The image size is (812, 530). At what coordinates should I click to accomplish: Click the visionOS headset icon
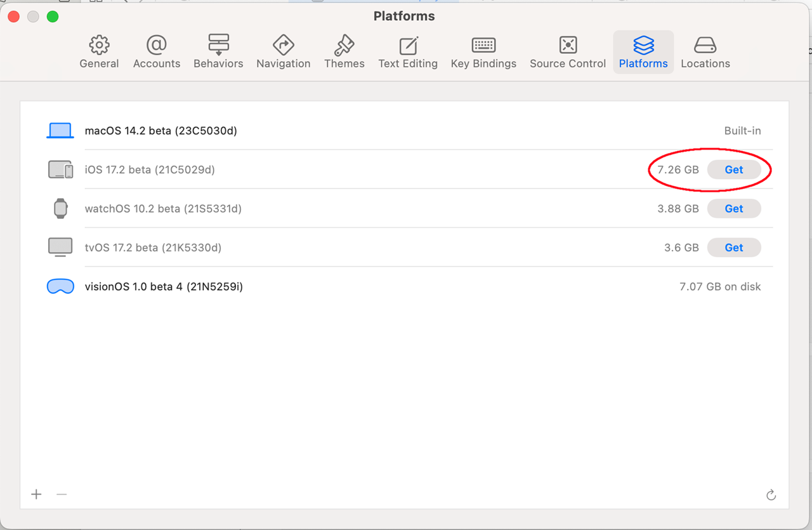(x=60, y=287)
